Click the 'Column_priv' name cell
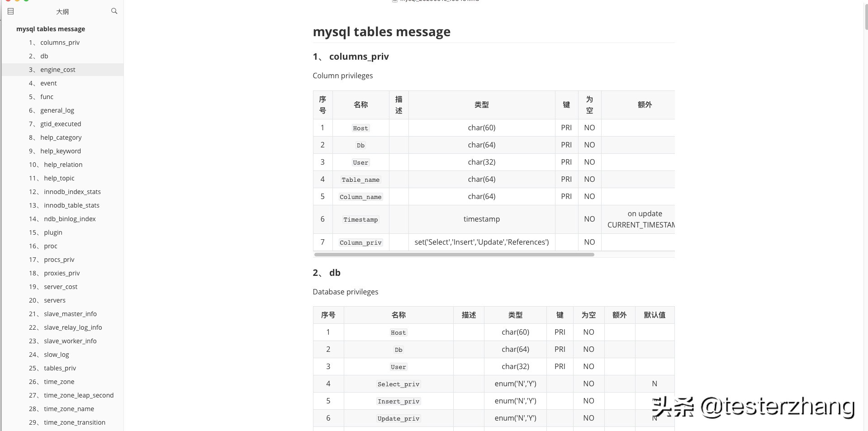This screenshot has height=431, width=868. 360,242
